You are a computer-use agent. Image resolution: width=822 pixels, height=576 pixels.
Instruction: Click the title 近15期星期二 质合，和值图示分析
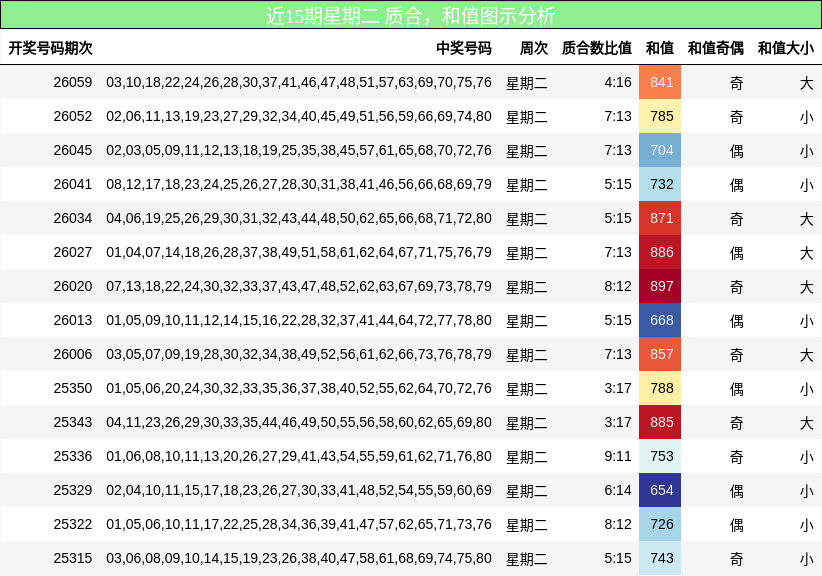(411, 16)
